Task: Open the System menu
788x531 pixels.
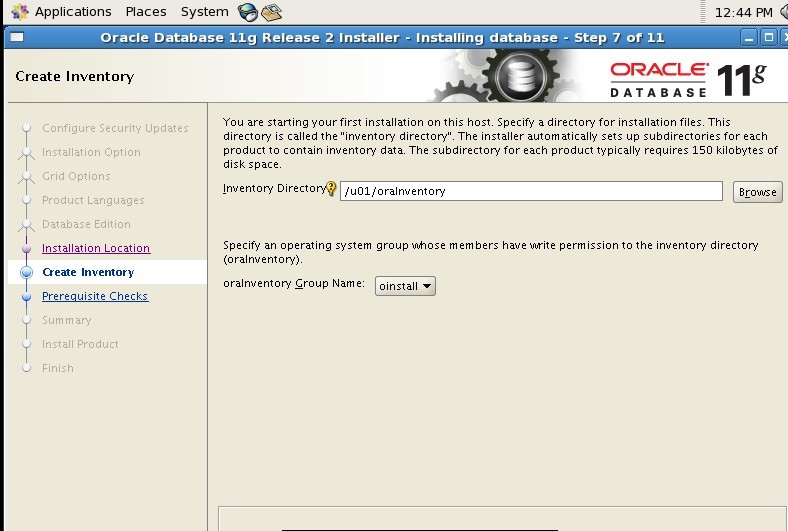Action: tap(205, 12)
